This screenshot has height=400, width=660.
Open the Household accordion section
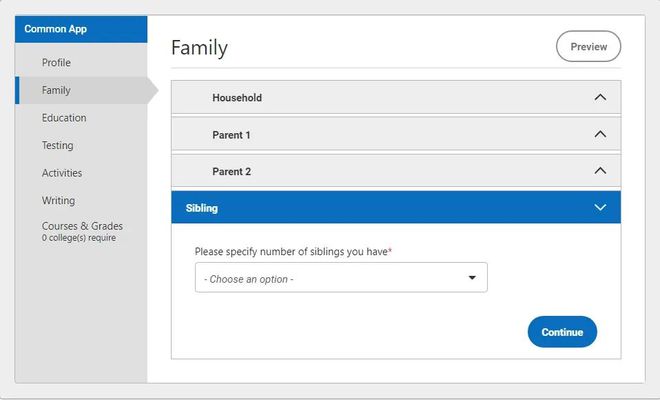pyautogui.click(x=237, y=98)
